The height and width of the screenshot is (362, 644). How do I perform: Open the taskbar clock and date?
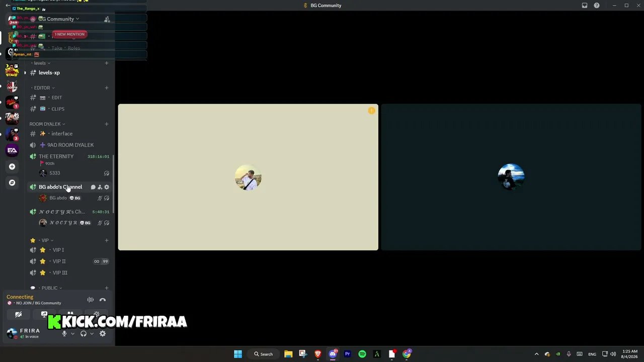[x=630, y=354]
